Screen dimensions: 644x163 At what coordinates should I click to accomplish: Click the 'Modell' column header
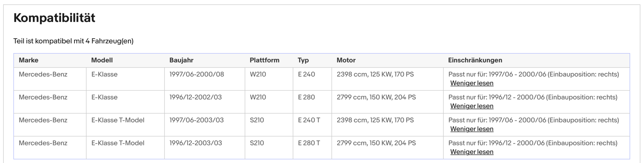pos(102,60)
